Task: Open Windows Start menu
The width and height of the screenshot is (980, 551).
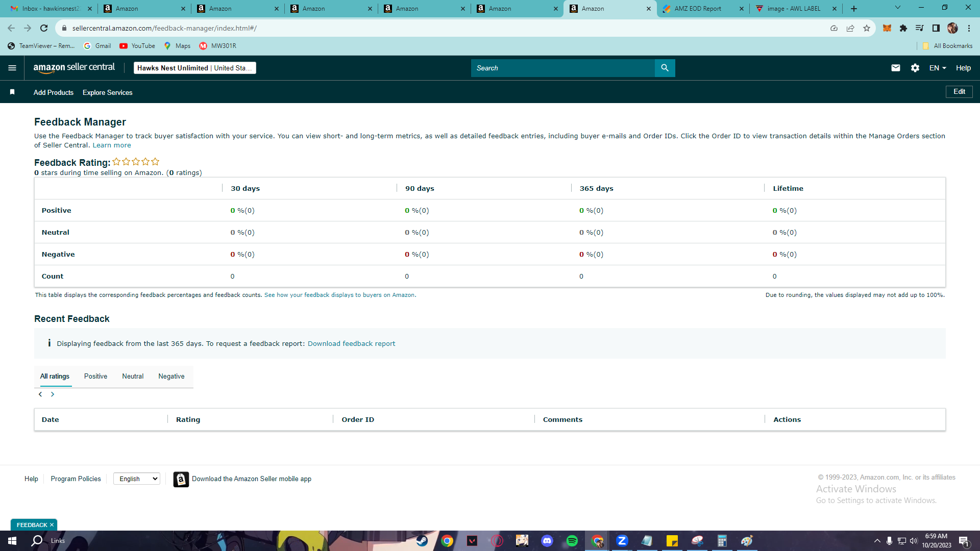Action: pyautogui.click(x=12, y=541)
